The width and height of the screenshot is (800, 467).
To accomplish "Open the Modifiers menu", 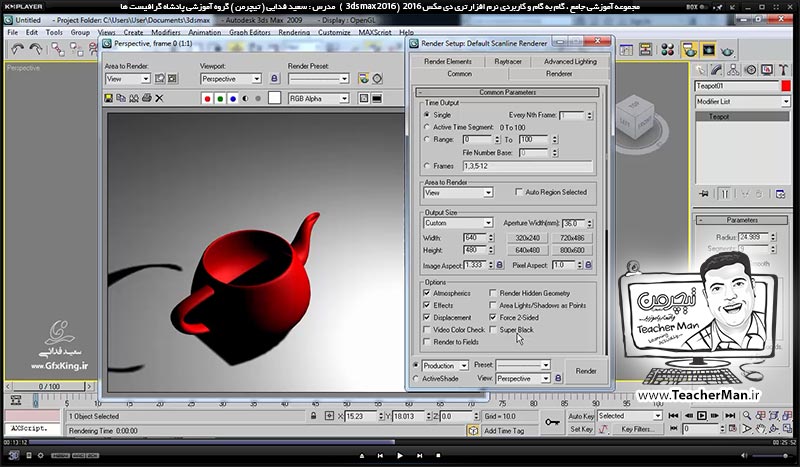I will (166, 32).
